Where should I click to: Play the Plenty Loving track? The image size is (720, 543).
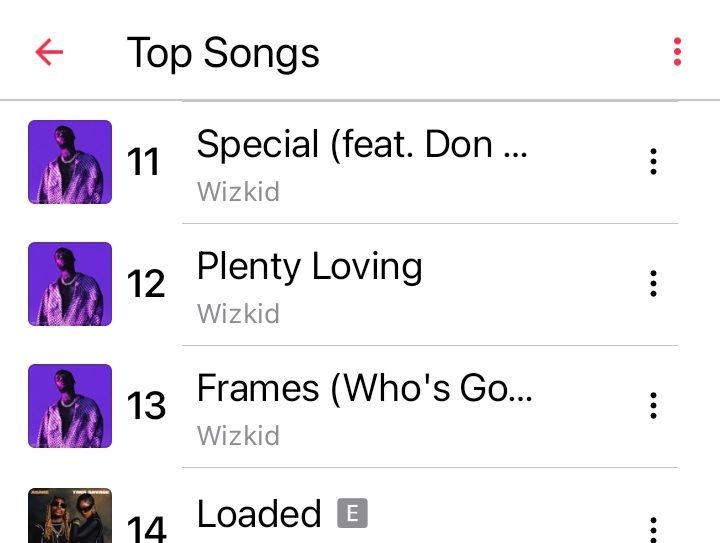pos(309,267)
